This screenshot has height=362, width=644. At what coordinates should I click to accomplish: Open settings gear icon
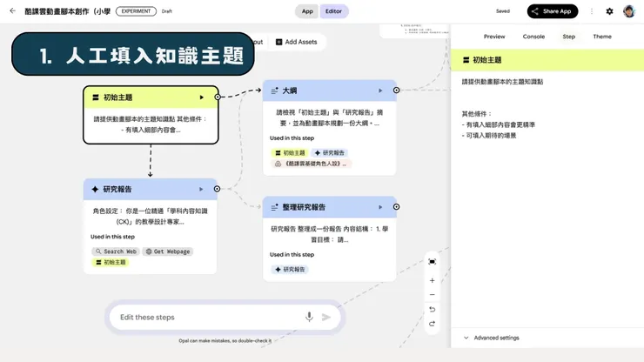[609, 11]
